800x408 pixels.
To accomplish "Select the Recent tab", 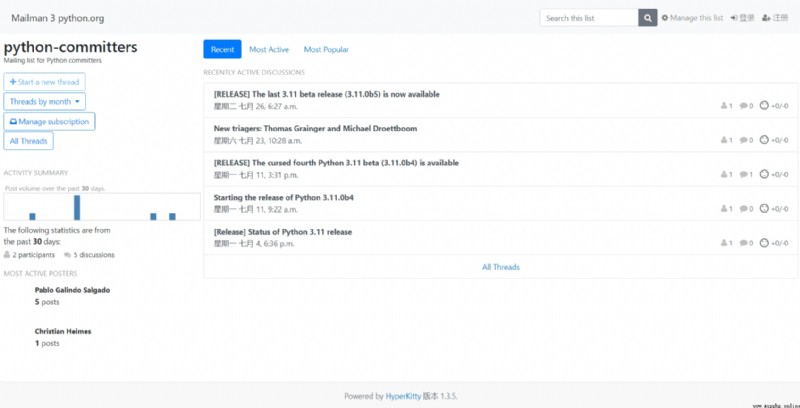I will coord(222,49).
